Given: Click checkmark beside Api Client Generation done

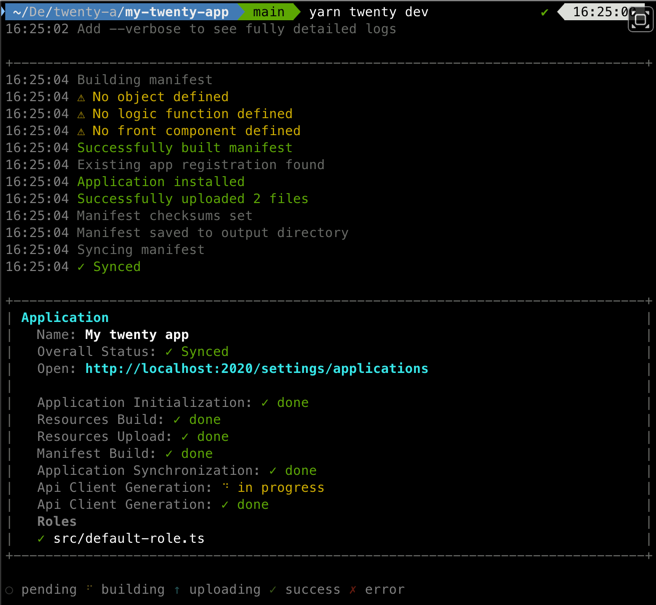Looking at the screenshot, I should (x=225, y=505).
